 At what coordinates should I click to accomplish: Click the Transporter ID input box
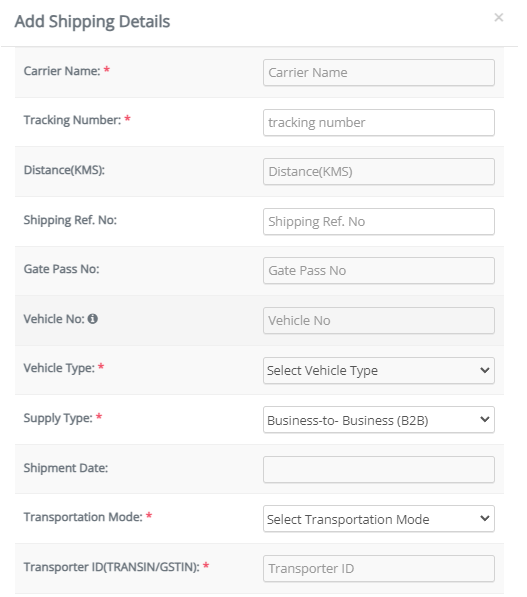click(x=378, y=568)
